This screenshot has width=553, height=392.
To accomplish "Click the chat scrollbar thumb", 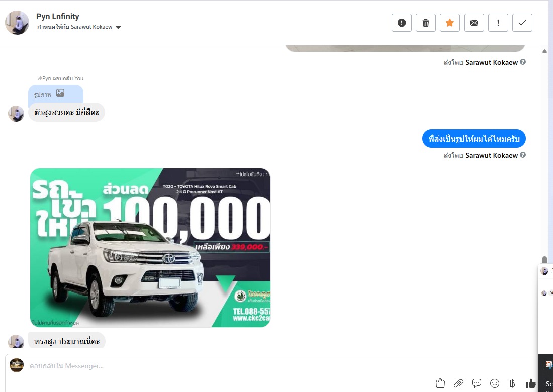I will [x=544, y=260].
